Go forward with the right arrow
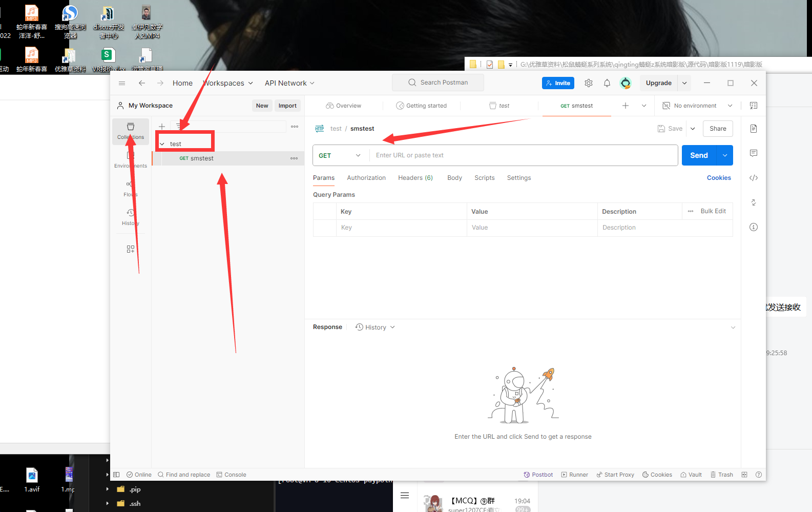Image resolution: width=812 pixels, height=512 pixels. (160, 83)
